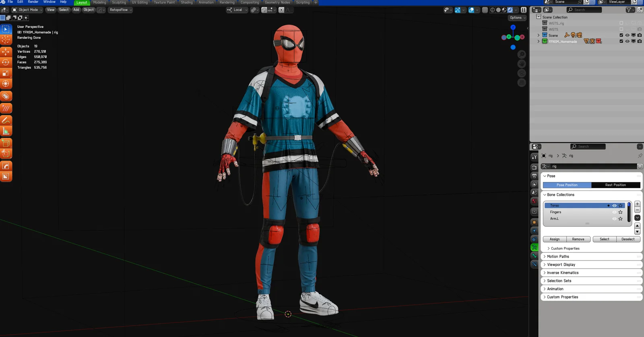Expand the Scene collection in outliner

(x=538, y=35)
